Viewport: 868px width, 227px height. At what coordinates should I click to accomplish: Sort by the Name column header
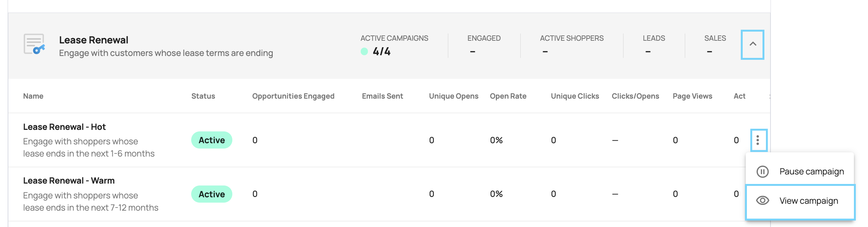(33, 96)
